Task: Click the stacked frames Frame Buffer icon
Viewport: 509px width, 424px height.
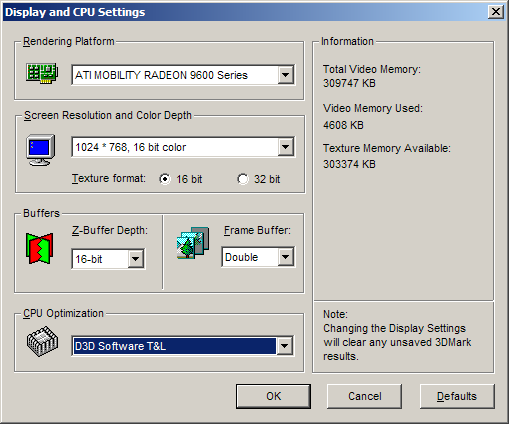Action: 193,243
